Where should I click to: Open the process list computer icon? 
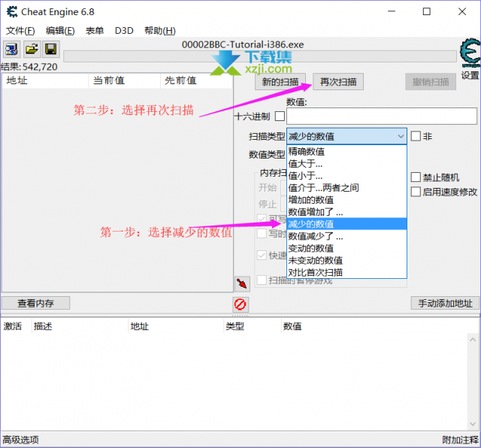pyautogui.click(x=12, y=49)
